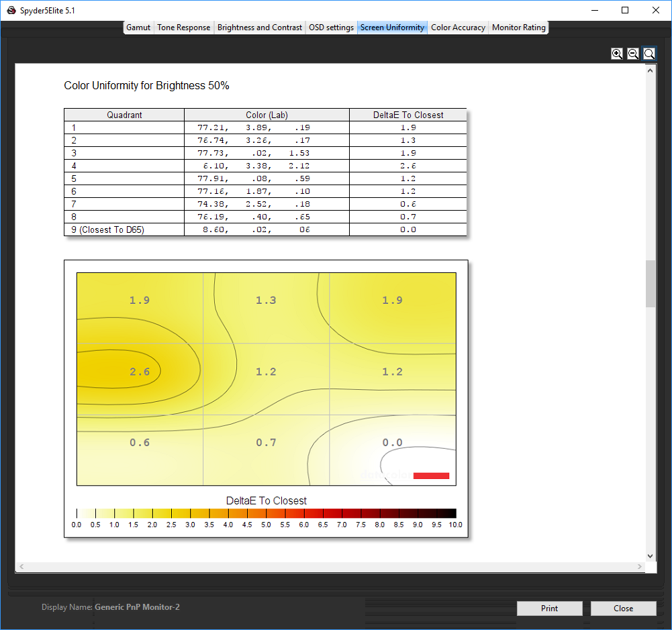This screenshot has height=630, width=672.
Task: Click the zoom out magnifier icon
Action: tap(633, 54)
